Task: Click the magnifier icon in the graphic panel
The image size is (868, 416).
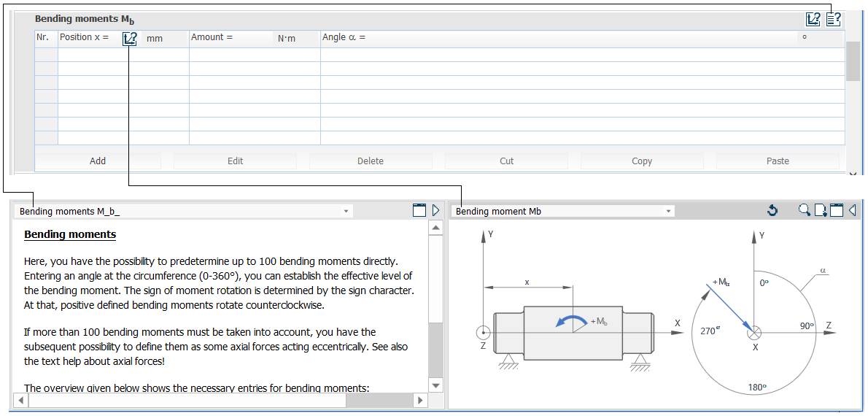Action: click(x=805, y=210)
